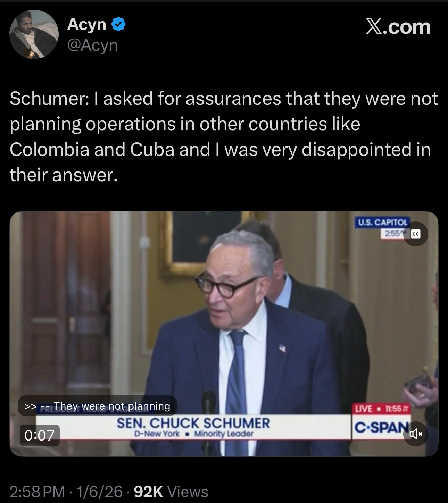The image size is (448, 503).
Task: Click the red LIVE indicator in video
Action: point(364,409)
